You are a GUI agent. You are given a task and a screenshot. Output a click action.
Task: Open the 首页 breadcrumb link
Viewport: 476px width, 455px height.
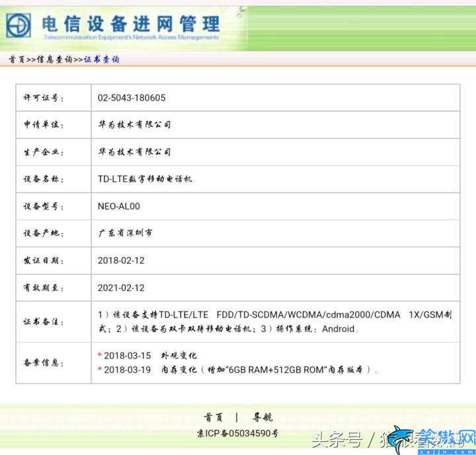(17, 60)
